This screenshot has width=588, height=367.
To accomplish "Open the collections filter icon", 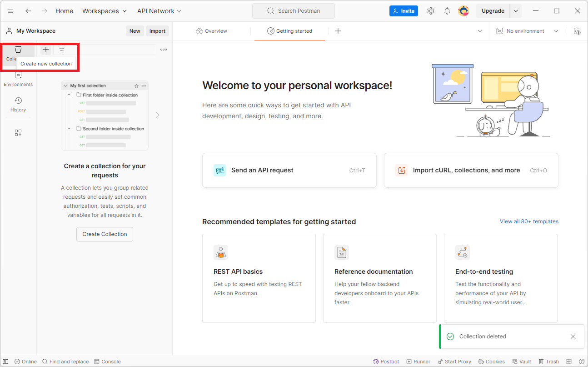I will click(x=62, y=50).
